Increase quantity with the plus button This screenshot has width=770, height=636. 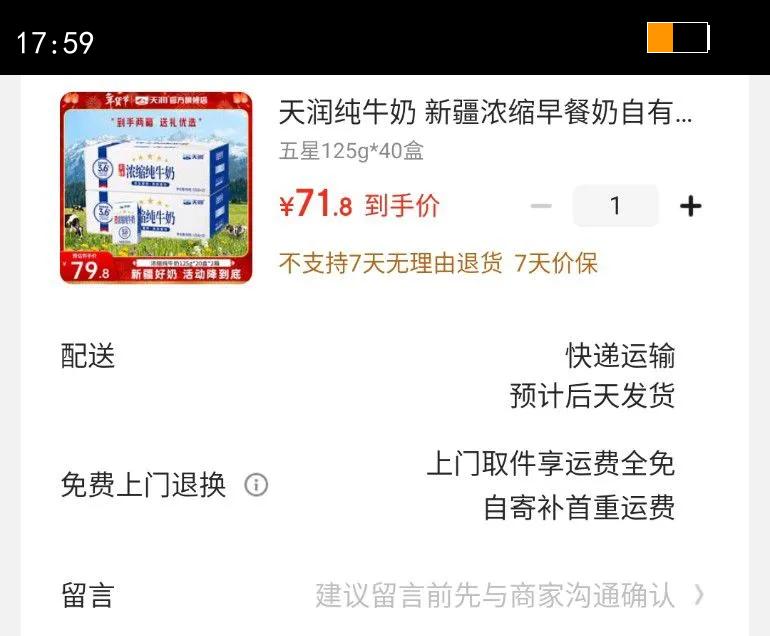690,206
